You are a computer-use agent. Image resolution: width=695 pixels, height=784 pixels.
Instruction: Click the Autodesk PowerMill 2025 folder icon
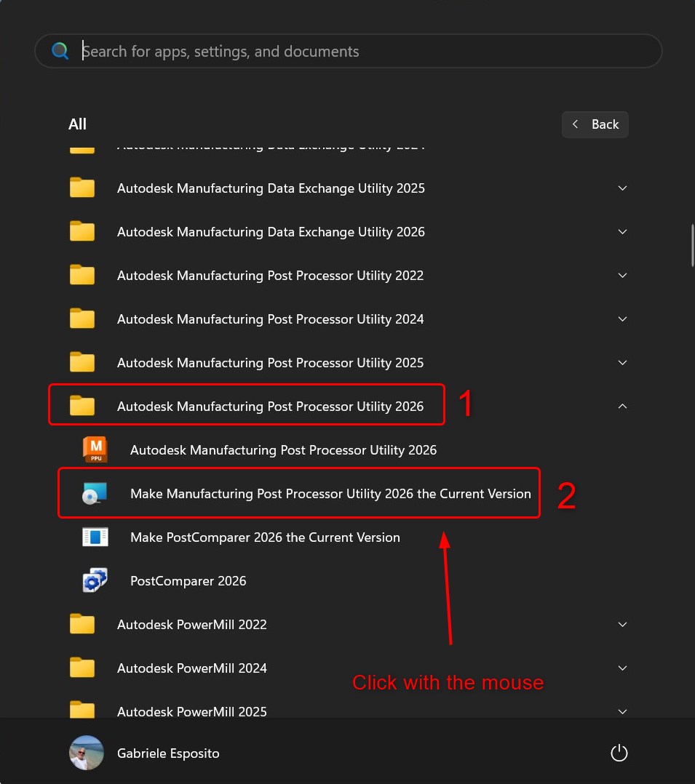tap(82, 711)
